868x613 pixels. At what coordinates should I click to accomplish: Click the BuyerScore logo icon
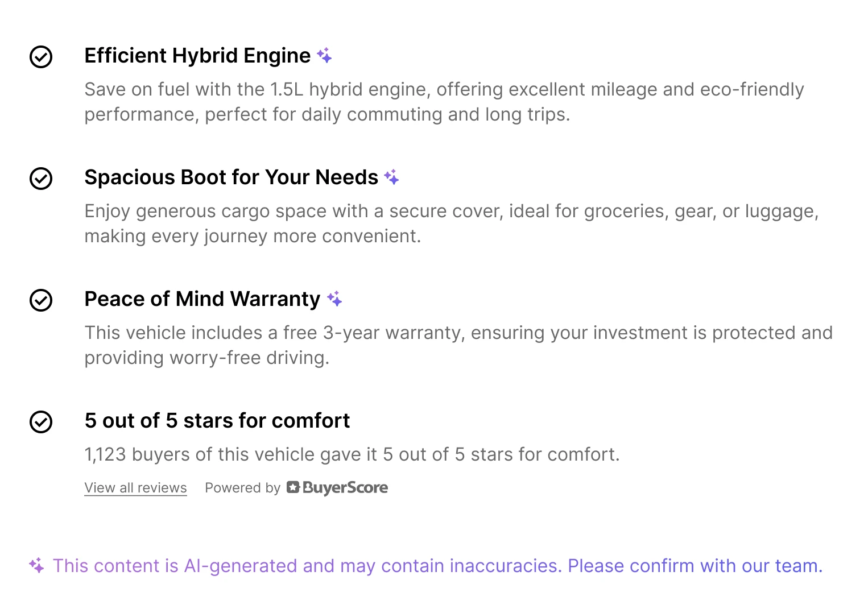(x=292, y=487)
